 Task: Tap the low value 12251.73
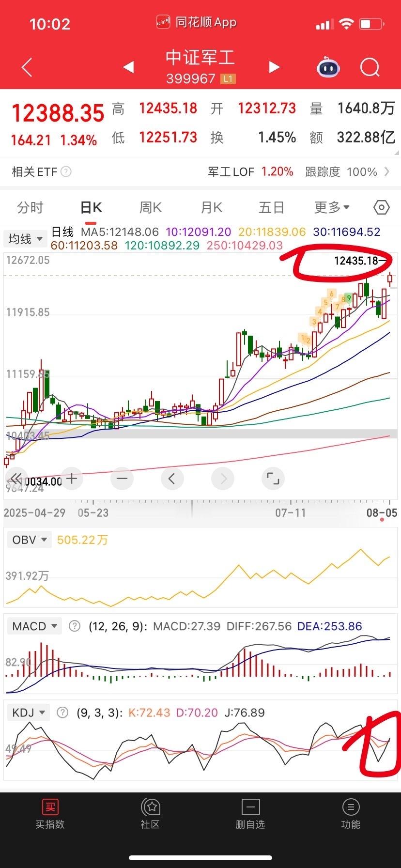(168, 137)
